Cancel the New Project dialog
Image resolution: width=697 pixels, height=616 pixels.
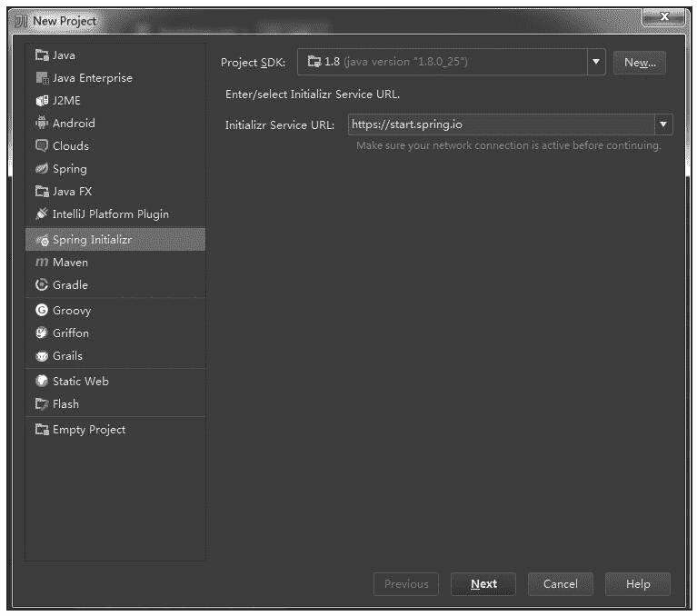tap(561, 584)
